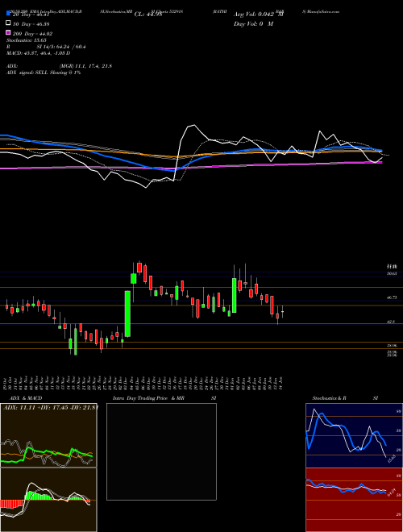Viewport: 403px width, 532px height.
Task: Open the empty Intra Day Trading panel
Action: pos(161,451)
